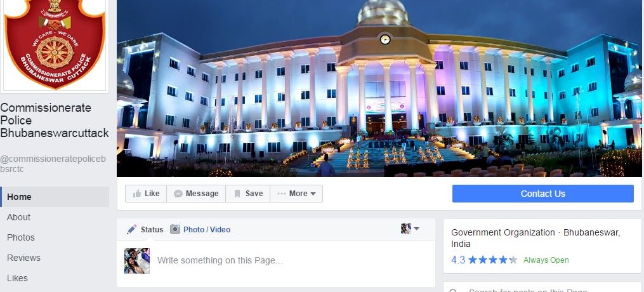Click the search magnifier icon for posts
Image resolution: width=644 pixels, height=292 pixels.
click(x=452, y=290)
